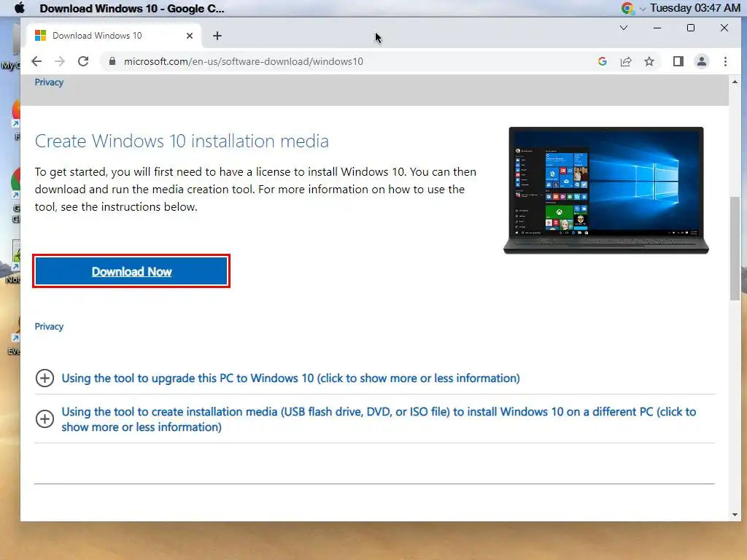This screenshot has width=747, height=560.
Task: Open the Privacy link in gray banner
Action: 49,82
